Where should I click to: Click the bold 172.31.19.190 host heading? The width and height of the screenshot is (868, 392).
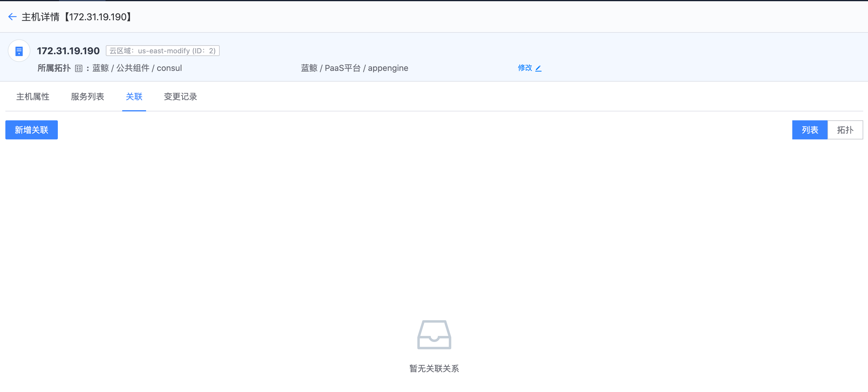click(68, 51)
